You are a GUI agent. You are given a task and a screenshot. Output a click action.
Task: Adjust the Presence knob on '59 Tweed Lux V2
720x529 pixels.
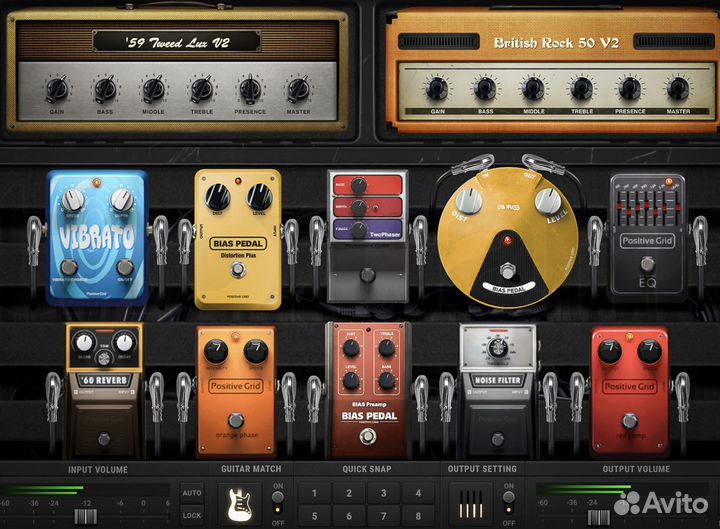coord(250,89)
